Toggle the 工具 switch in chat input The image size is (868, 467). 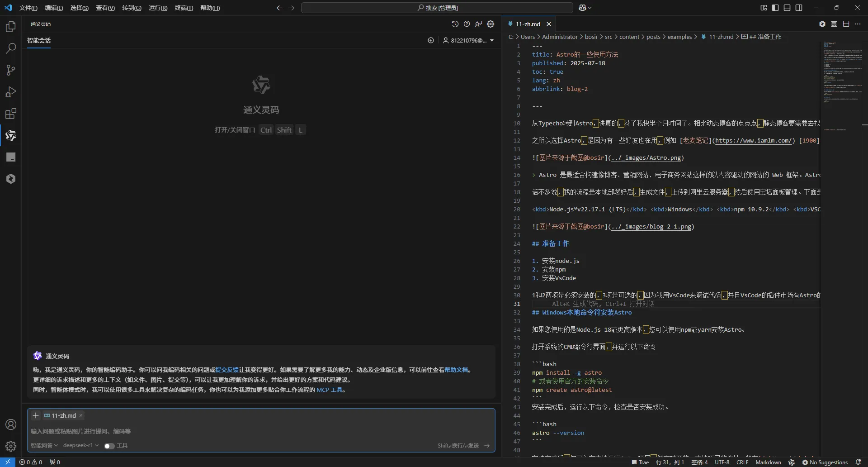tap(109, 446)
